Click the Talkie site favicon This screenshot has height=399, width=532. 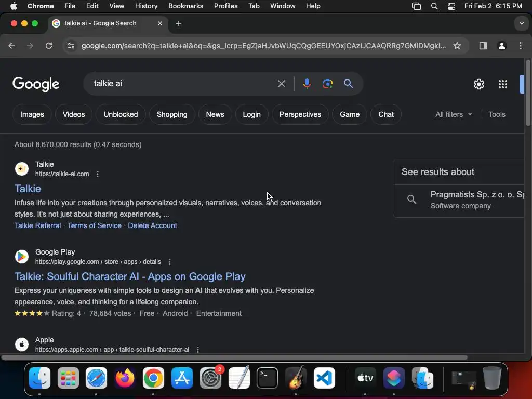pos(22,169)
